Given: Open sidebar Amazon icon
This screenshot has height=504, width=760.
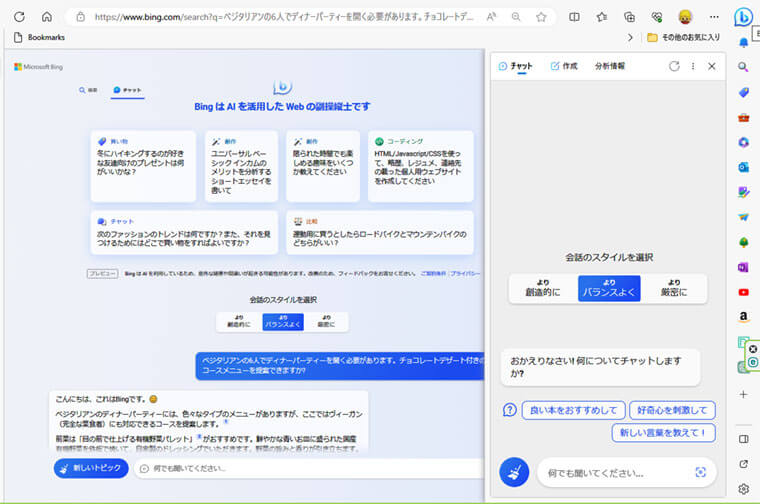Looking at the screenshot, I should pos(744,317).
